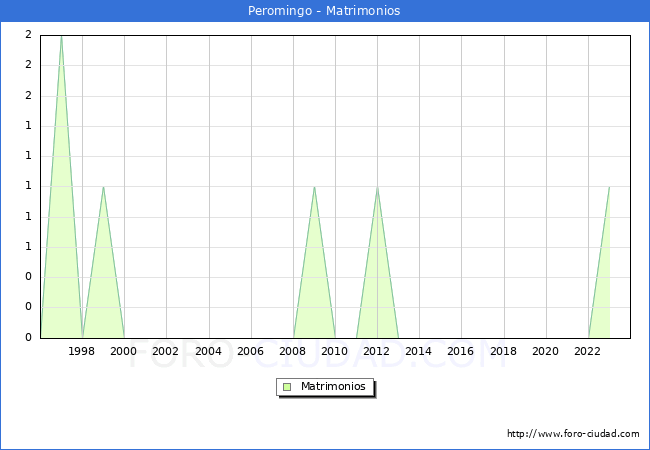The image size is (650, 450).
Task: Click the 1998 x-axis label
Action: 82,351
